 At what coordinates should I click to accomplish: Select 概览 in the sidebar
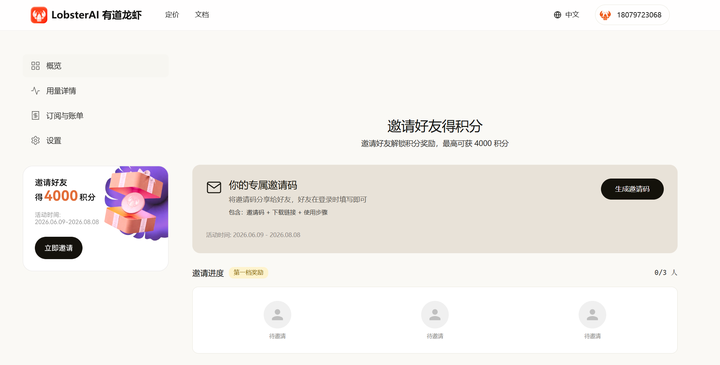pos(96,66)
